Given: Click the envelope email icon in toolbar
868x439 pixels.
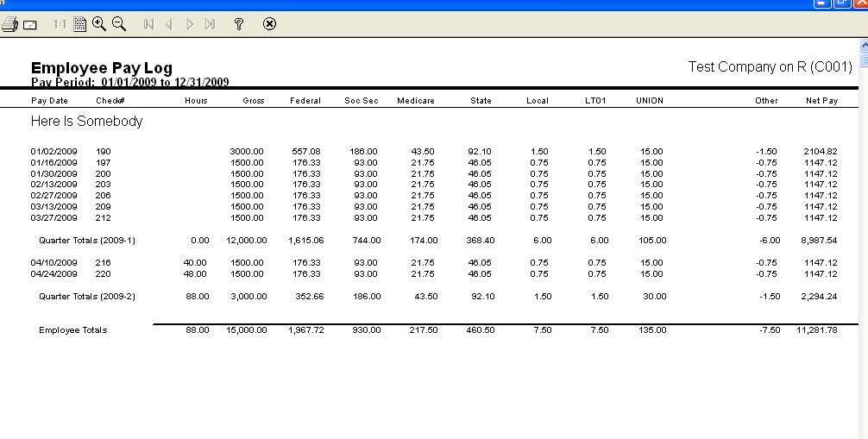Looking at the screenshot, I should coord(30,25).
